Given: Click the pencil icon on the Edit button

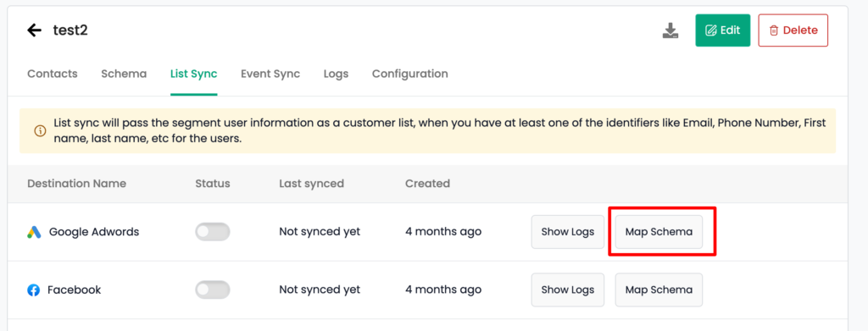Looking at the screenshot, I should click(x=711, y=30).
